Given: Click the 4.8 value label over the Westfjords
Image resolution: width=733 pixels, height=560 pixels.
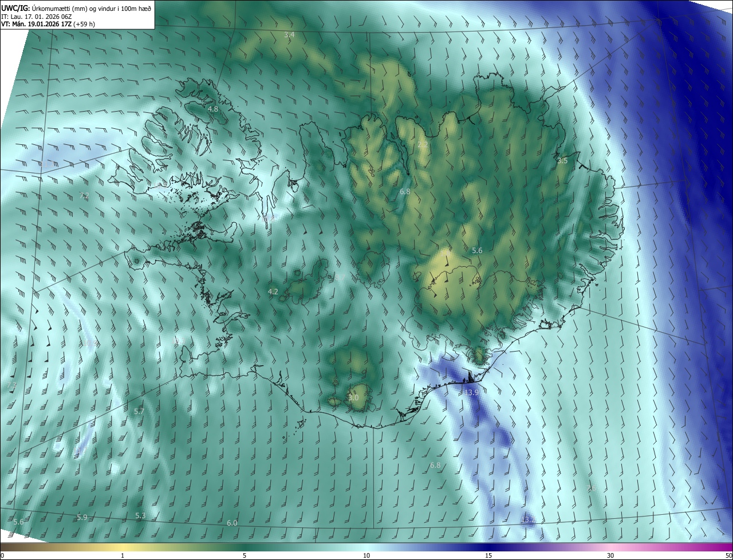Looking at the screenshot, I should point(213,109).
